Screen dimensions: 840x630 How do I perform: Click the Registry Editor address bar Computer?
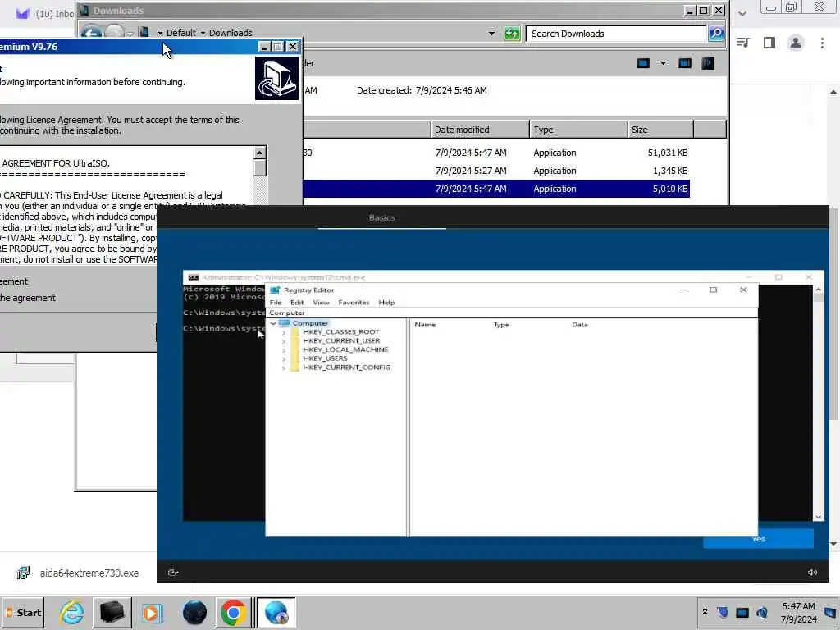512,313
